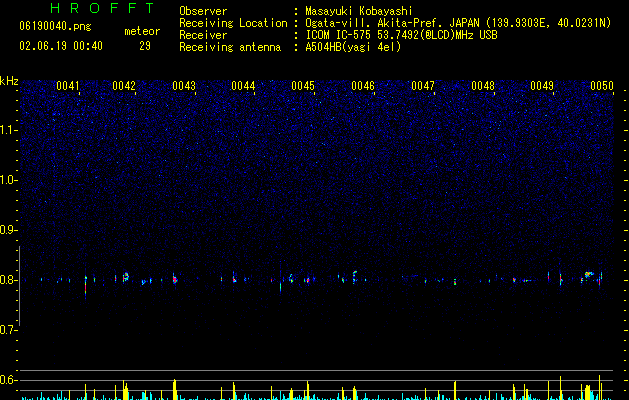Screen dimensions: 629x400
Task: Click the 0043 time marker
Action: tap(184, 86)
